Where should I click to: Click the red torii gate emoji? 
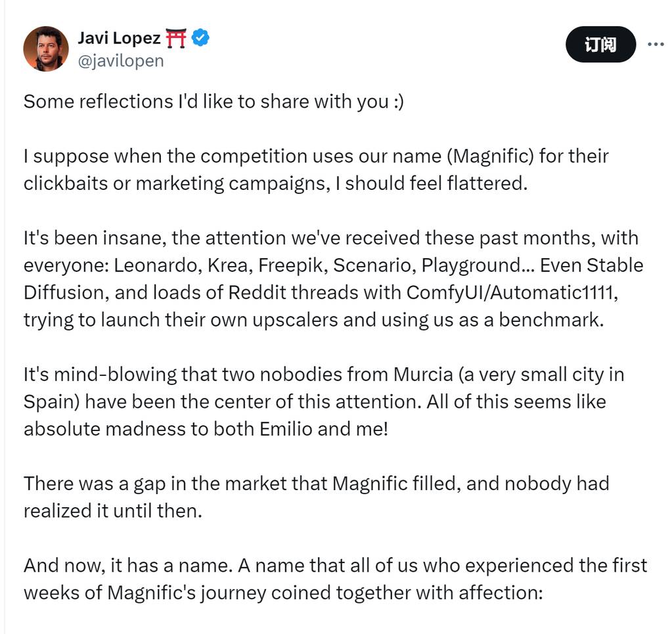(x=176, y=38)
